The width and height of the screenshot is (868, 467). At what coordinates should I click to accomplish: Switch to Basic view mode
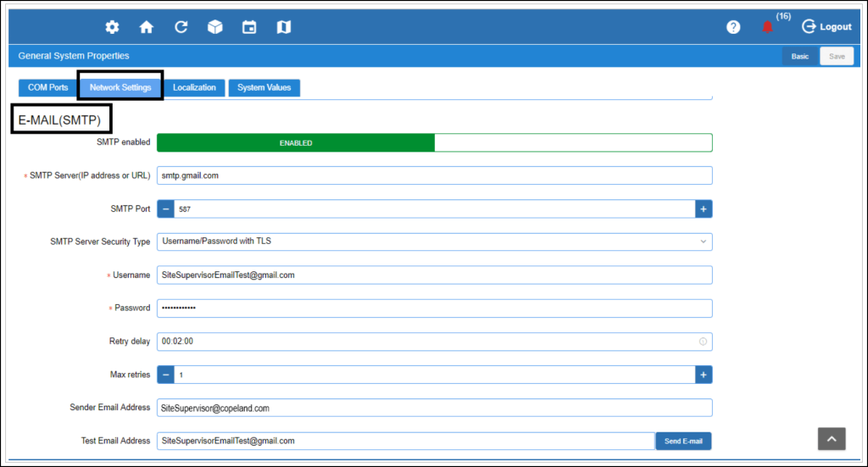click(800, 56)
